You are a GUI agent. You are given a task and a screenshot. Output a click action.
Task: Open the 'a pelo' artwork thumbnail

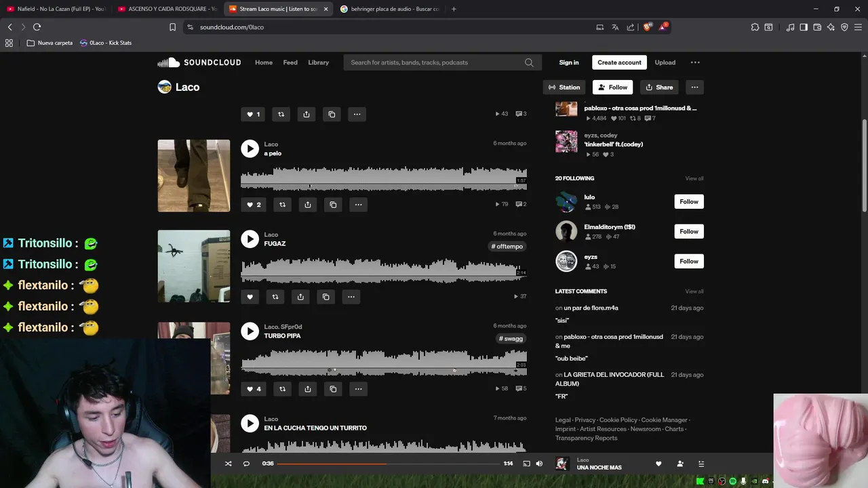coord(194,176)
